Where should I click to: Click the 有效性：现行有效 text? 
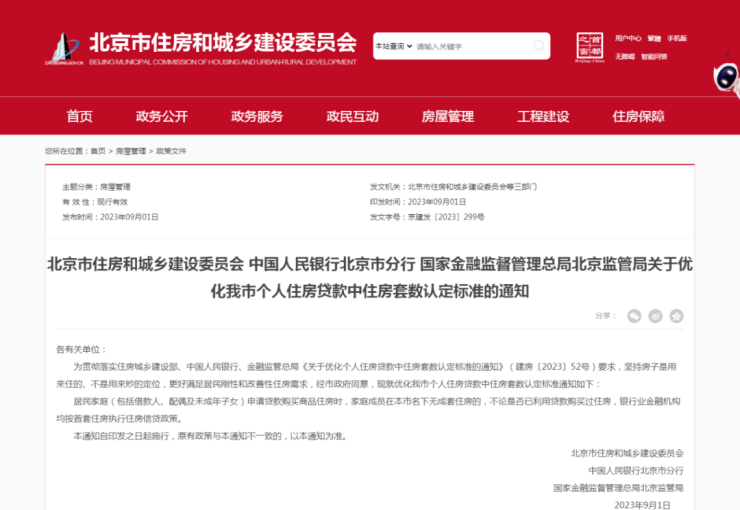[95, 202]
